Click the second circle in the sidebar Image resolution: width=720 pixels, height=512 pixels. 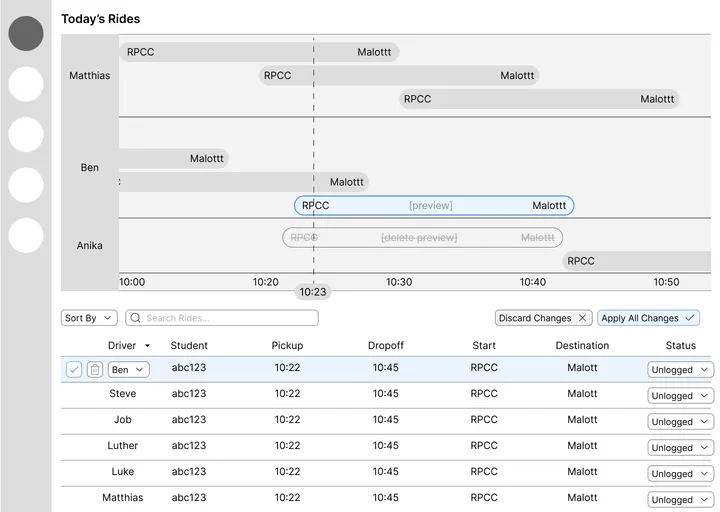pos(26,84)
